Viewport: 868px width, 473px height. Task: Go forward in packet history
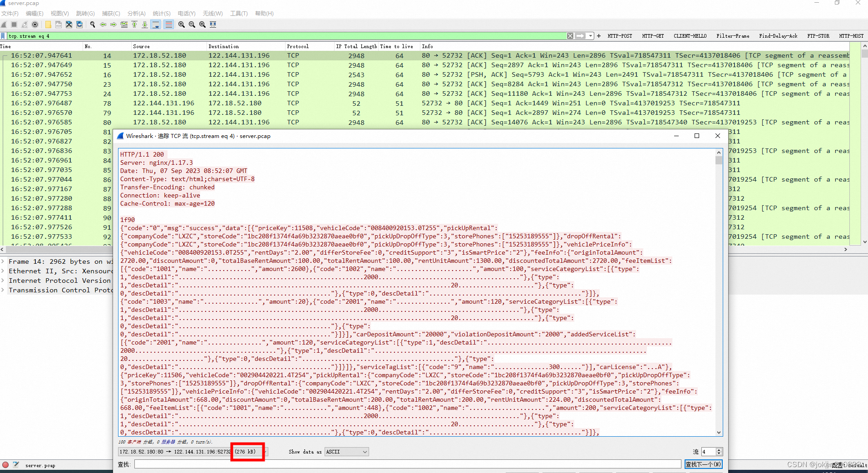click(113, 25)
